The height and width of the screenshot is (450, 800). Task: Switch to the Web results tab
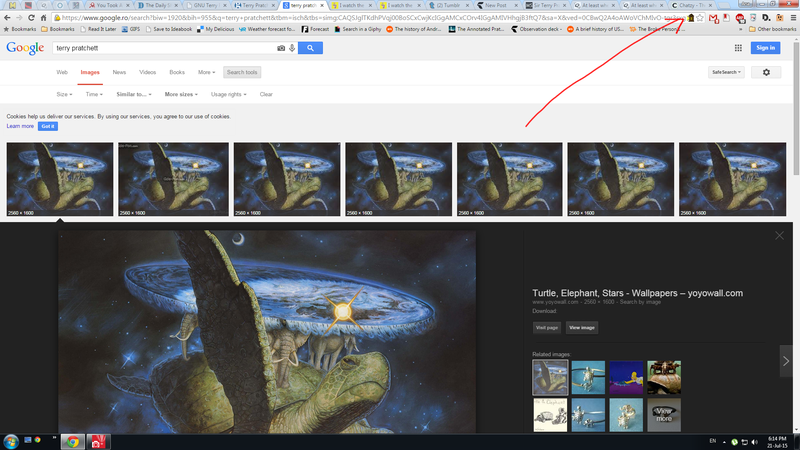click(62, 72)
